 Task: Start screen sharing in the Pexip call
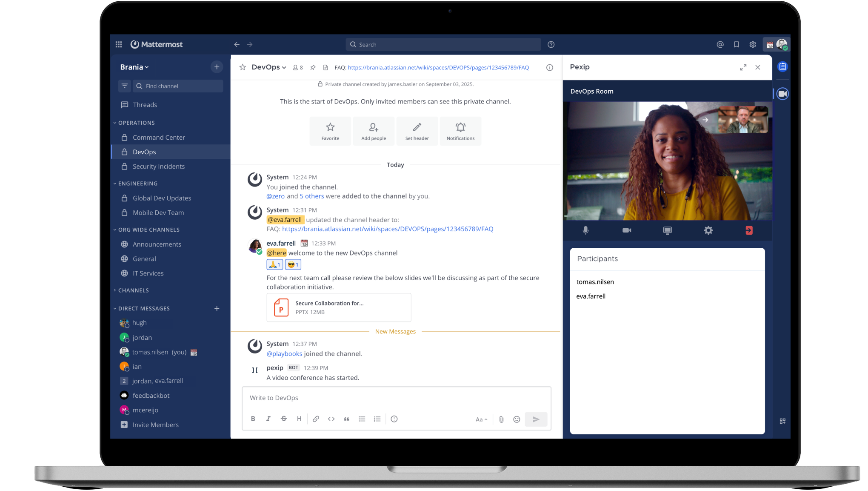(667, 230)
